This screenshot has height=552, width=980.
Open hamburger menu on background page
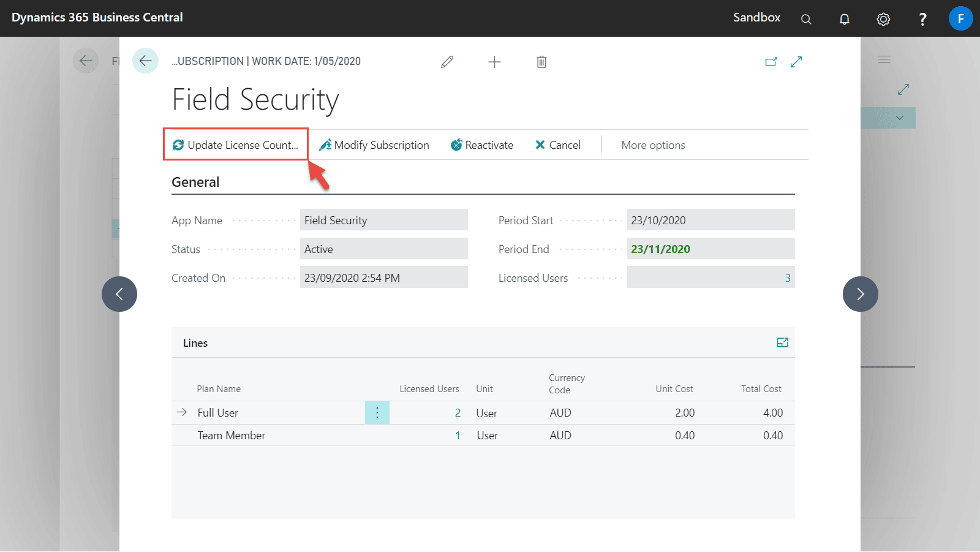(x=884, y=59)
